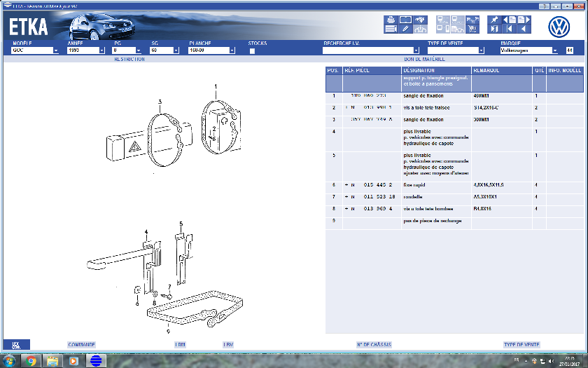Open the book icon in the toolbar
588x368 pixels.
coord(405,20)
